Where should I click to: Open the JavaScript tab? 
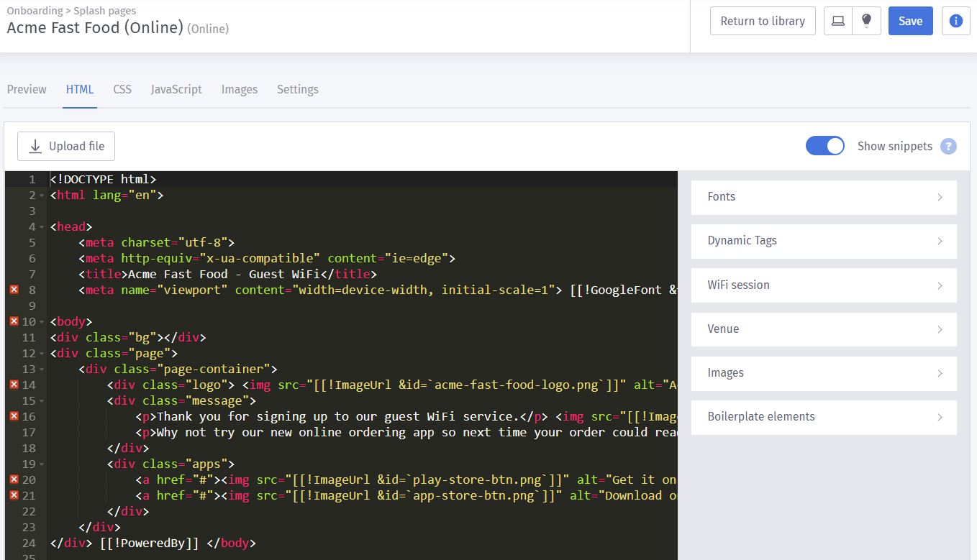coord(176,90)
